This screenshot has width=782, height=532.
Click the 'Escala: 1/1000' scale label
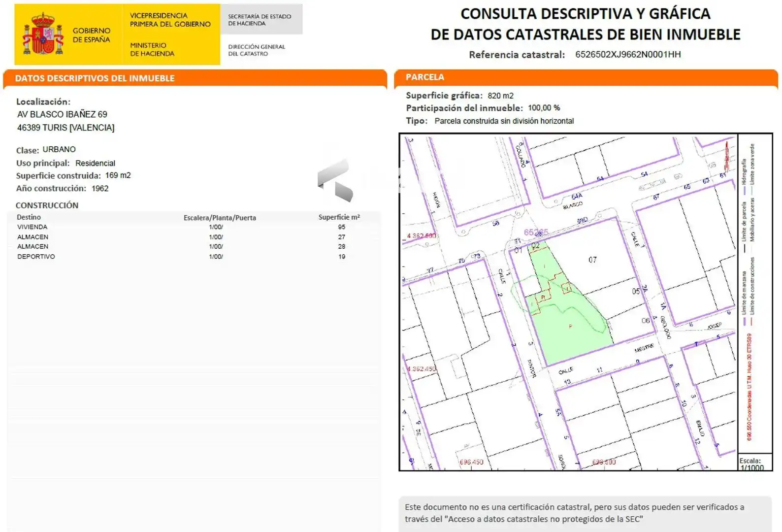(x=751, y=464)
